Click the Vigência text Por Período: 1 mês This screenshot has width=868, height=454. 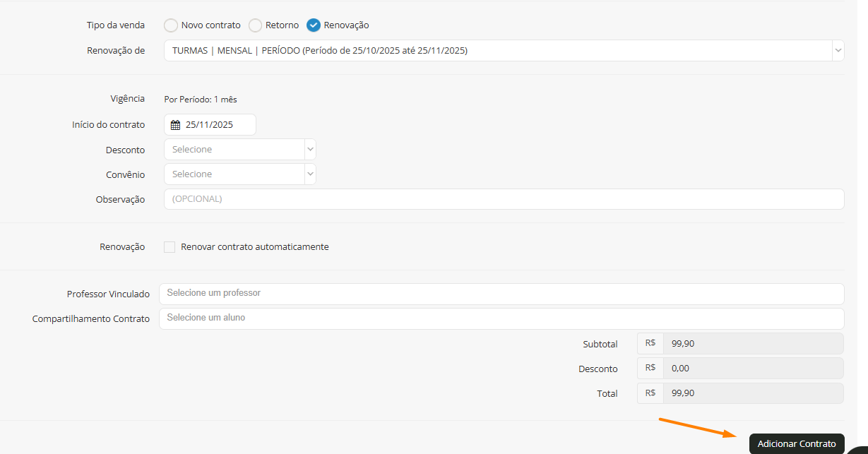coord(201,100)
